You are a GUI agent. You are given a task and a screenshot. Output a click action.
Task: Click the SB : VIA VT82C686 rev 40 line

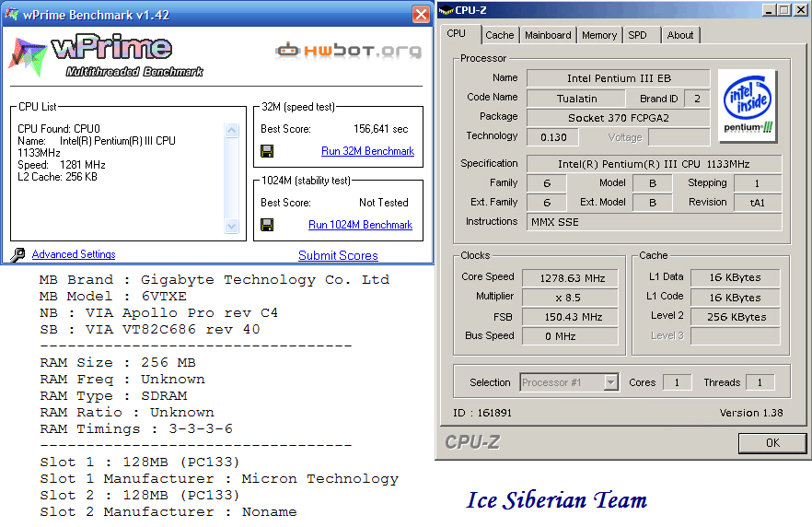[x=150, y=330]
